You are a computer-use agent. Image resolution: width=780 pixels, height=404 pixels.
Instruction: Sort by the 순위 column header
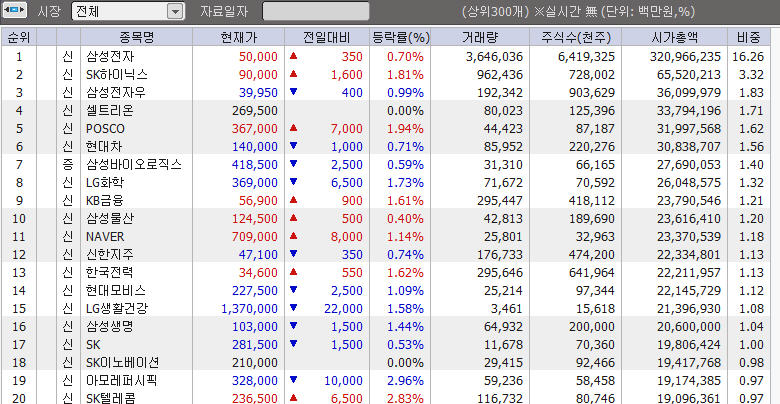(x=18, y=37)
